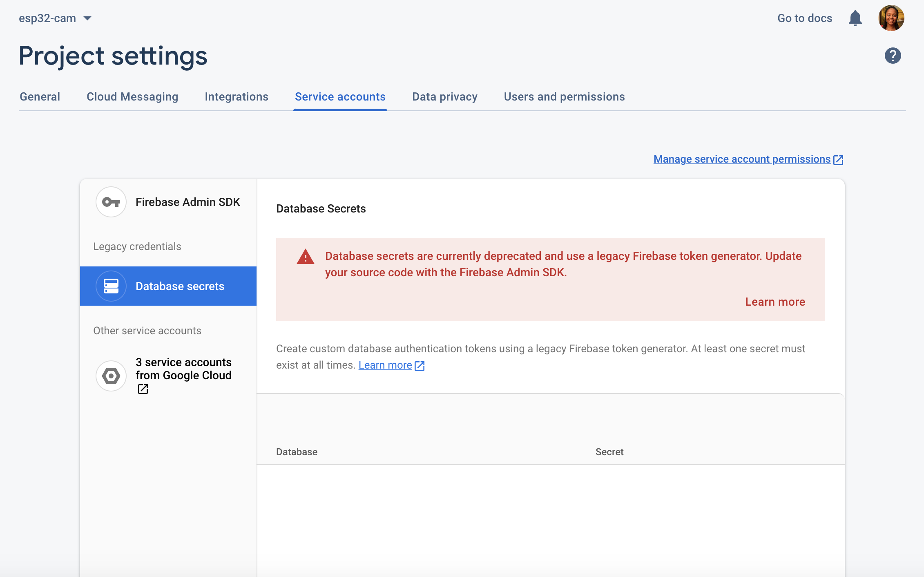Click Go to docs link
The image size is (924, 577).
804,18
